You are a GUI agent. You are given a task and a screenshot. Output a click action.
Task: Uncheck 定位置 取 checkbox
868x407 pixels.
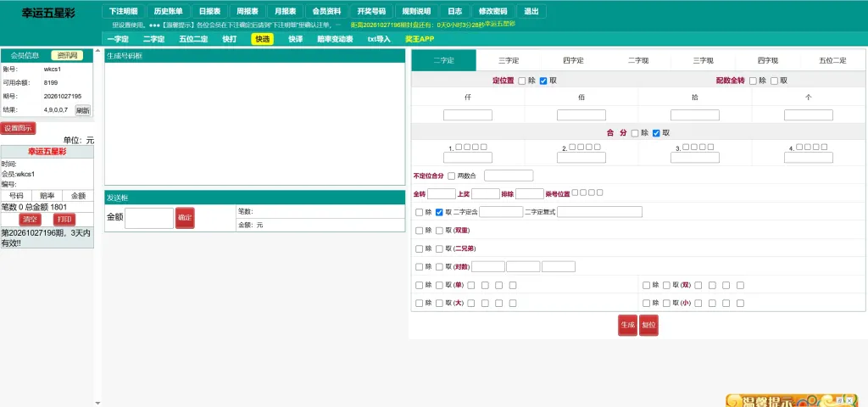pyautogui.click(x=543, y=81)
